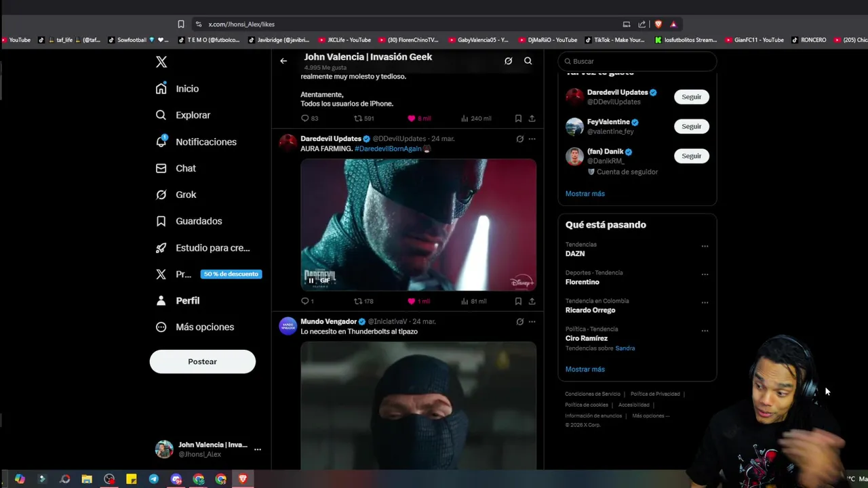Click the browser bookmark icon beside address bar
Screen dimensions: 868x488
tap(181, 24)
